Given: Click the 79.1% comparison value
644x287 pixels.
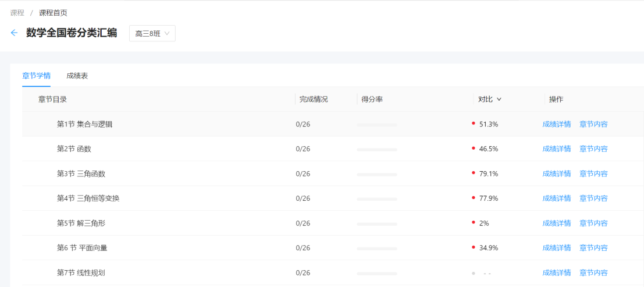Looking at the screenshot, I should (x=489, y=173).
